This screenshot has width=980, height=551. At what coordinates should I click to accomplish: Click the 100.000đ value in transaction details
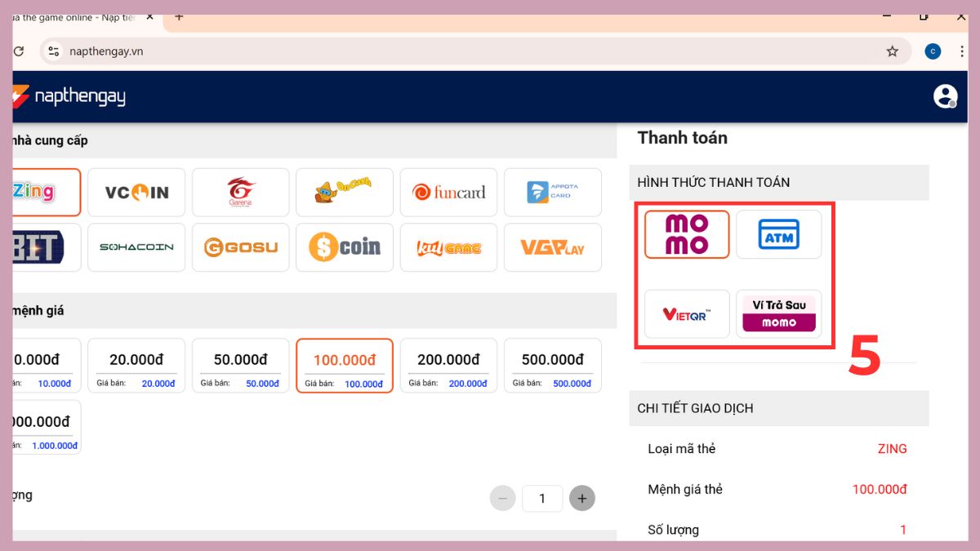tap(880, 490)
